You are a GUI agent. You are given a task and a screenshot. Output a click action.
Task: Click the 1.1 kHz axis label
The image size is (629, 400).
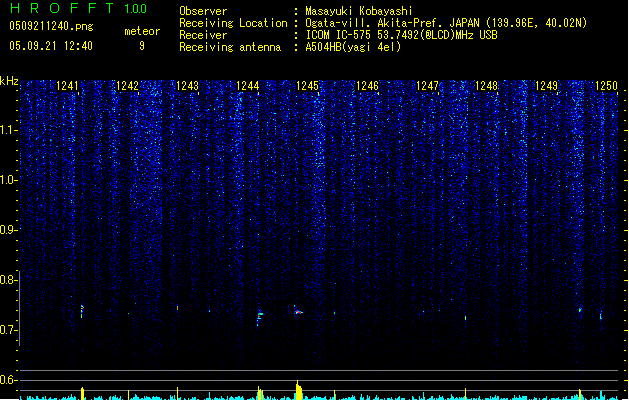(x=8, y=130)
